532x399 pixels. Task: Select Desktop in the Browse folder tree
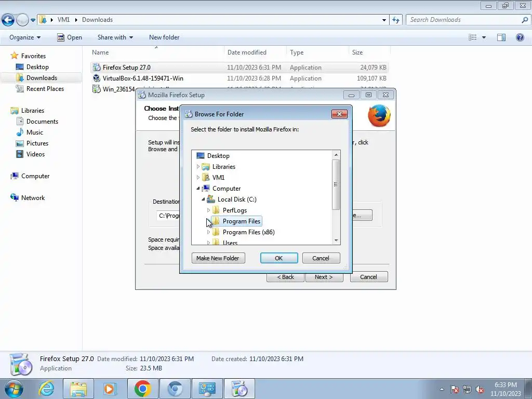218,156
